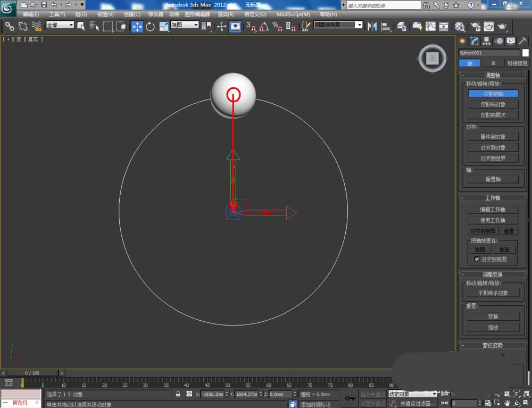Click the Sphere001 object name field
The image size is (532, 408).
point(489,53)
